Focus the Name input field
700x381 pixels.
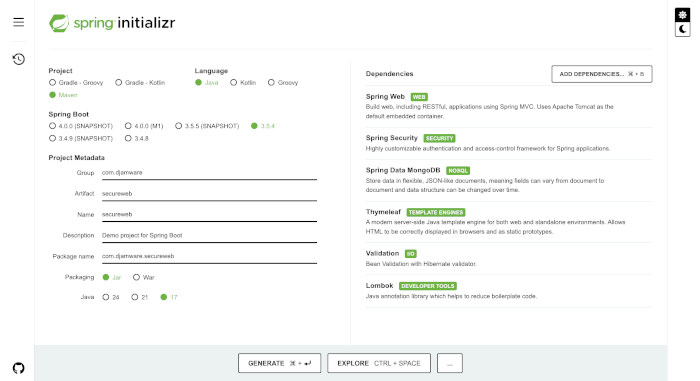point(209,214)
